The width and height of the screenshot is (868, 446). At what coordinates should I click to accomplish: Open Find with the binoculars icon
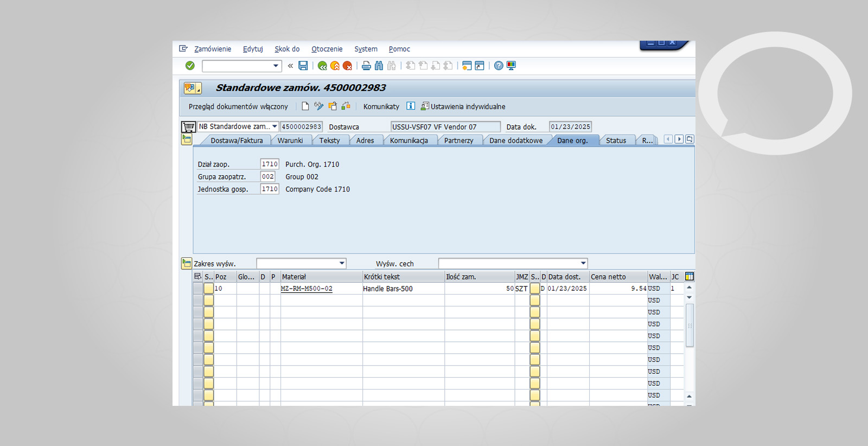(379, 66)
